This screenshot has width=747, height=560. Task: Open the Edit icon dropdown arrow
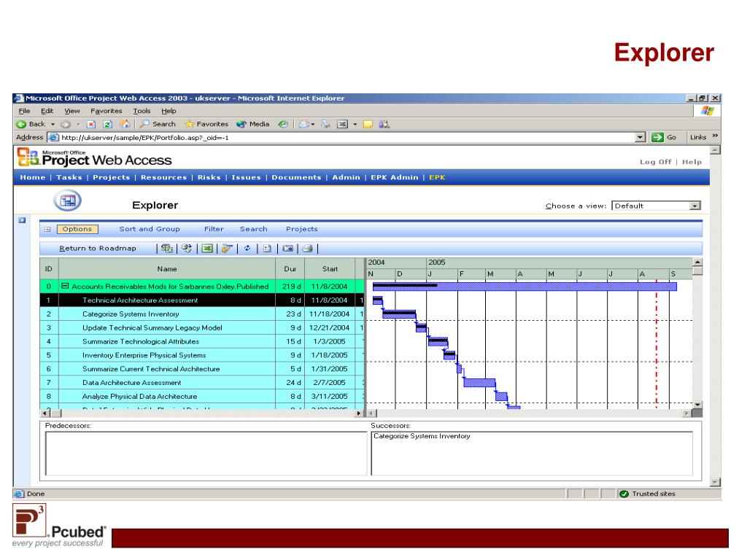pos(355,124)
